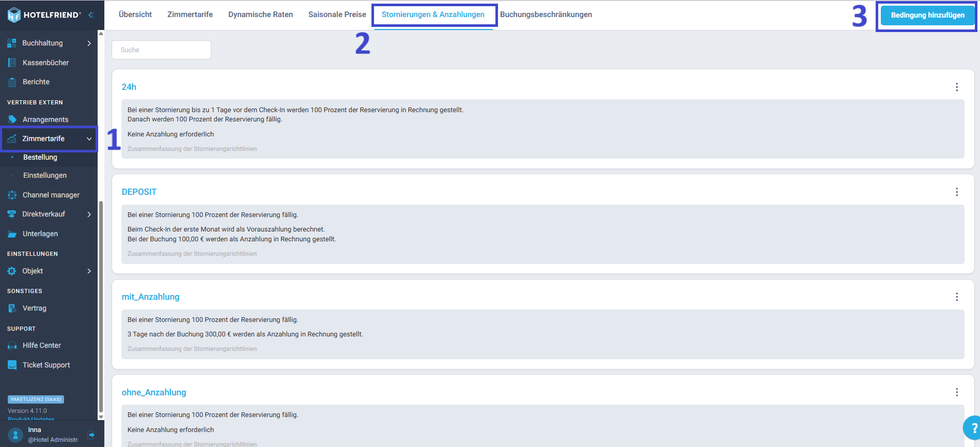The image size is (980, 447).
Task: Click the Vertrag document icon
Action: pyautogui.click(x=12, y=308)
